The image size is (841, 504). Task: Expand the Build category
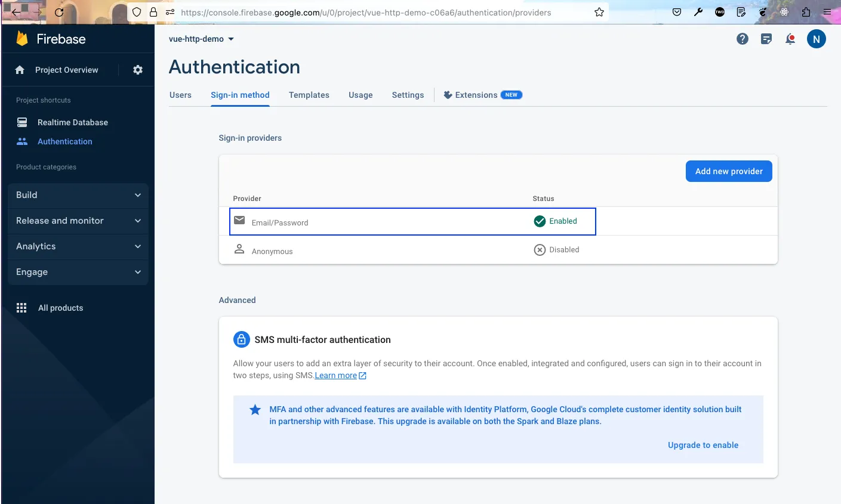(x=78, y=195)
